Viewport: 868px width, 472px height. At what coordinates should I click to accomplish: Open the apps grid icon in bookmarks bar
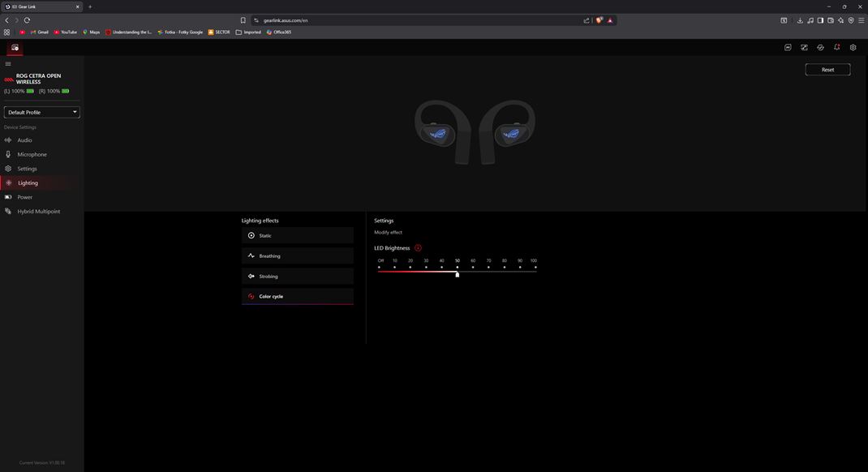tap(6, 32)
